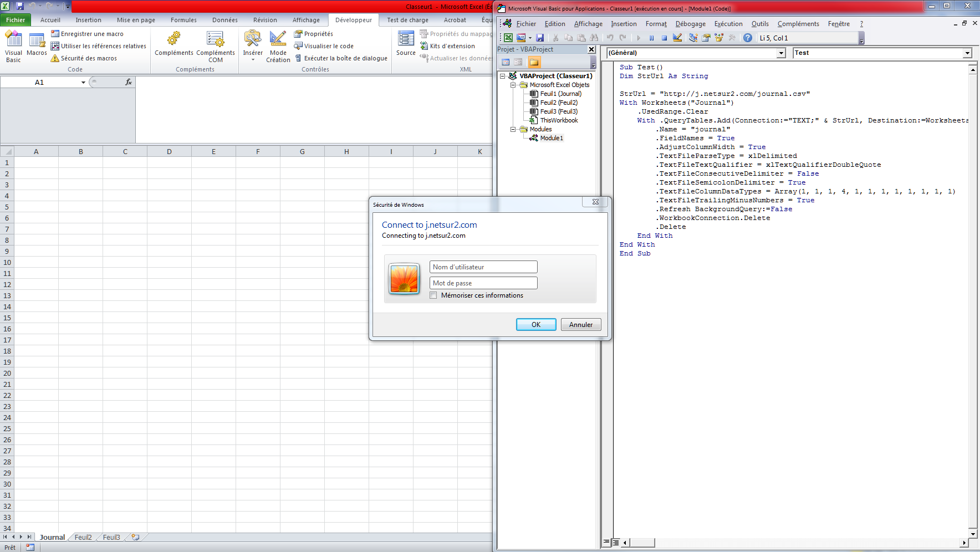The width and height of the screenshot is (980, 552).
Task: Collapse the Modules folder
Action: click(x=513, y=129)
